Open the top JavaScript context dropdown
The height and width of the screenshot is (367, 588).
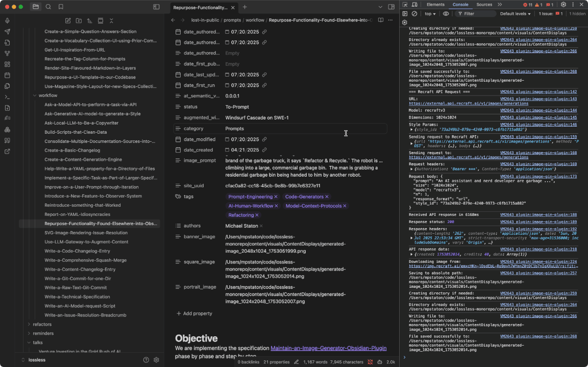(x=430, y=14)
